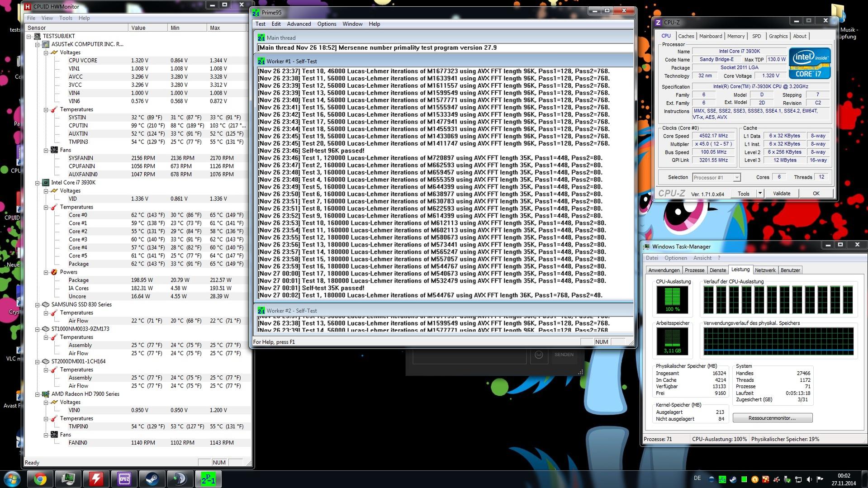This screenshot has height=488, width=868.
Task: Collapse the ST1000NM0033-9ZM173 drive node
Action: pos(38,329)
